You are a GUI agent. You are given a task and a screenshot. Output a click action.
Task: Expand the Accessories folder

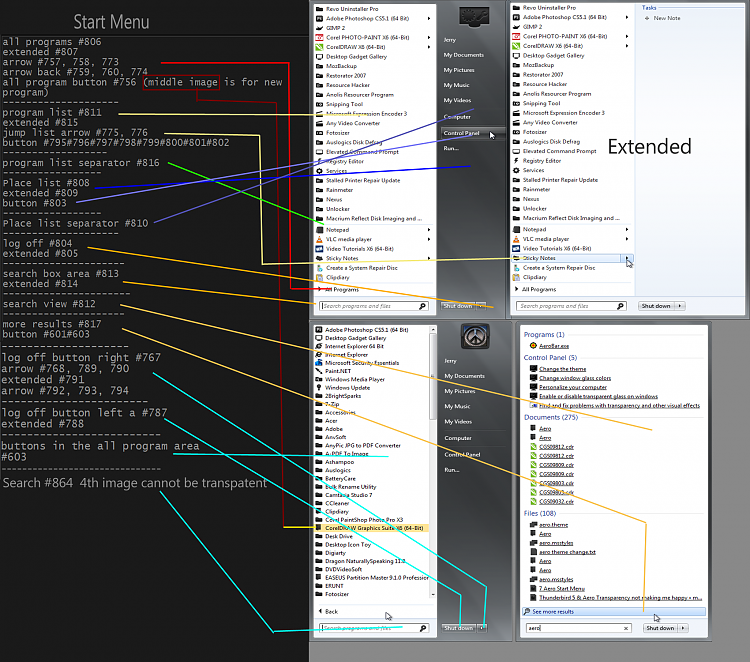pos(335,412)
